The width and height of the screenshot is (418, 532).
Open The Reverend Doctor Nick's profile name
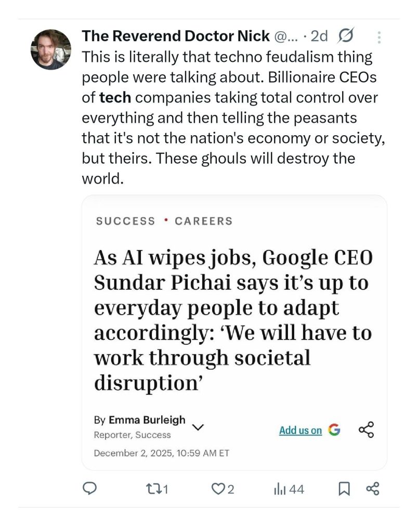[176, 36]
